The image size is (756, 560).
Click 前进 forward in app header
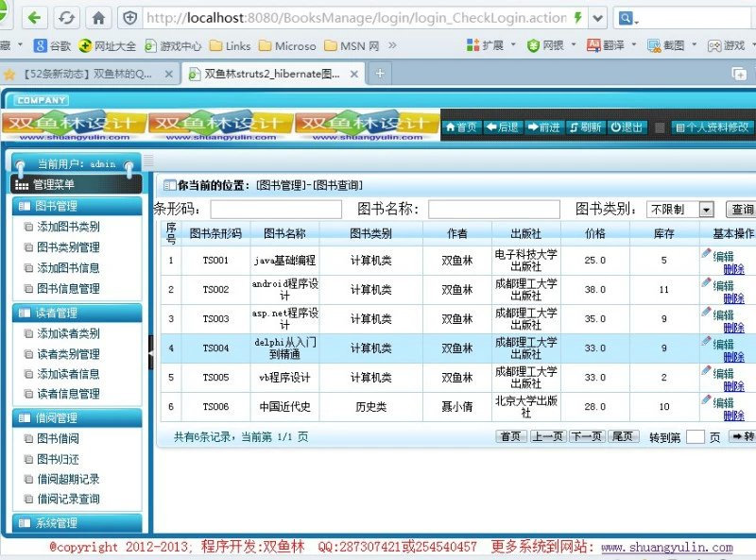click(x=544, y=127)
